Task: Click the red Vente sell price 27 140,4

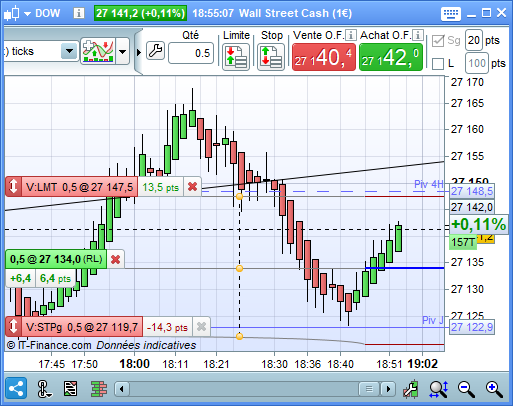Action: pyautogui.click(x=324, y=57)
